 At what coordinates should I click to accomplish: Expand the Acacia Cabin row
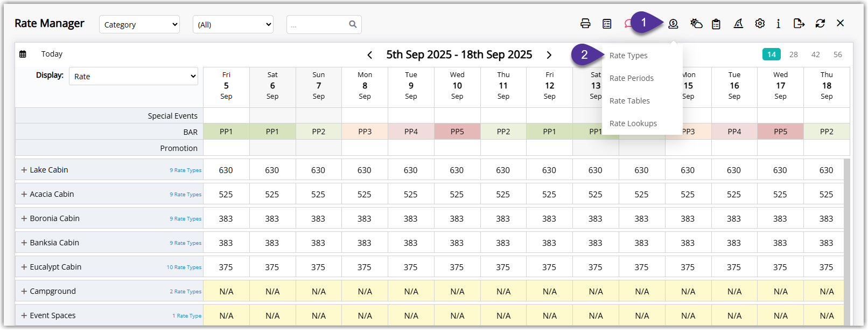coord(24,194)
